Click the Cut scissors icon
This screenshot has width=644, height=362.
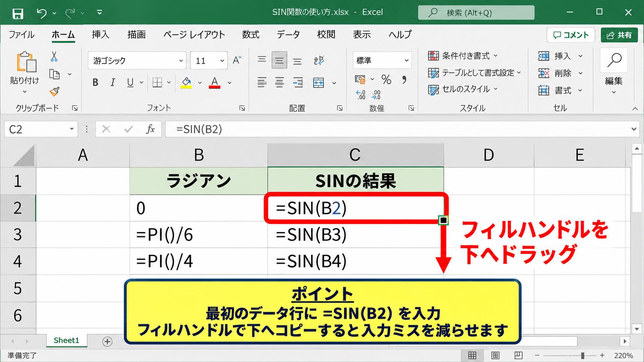pos(54,57)
